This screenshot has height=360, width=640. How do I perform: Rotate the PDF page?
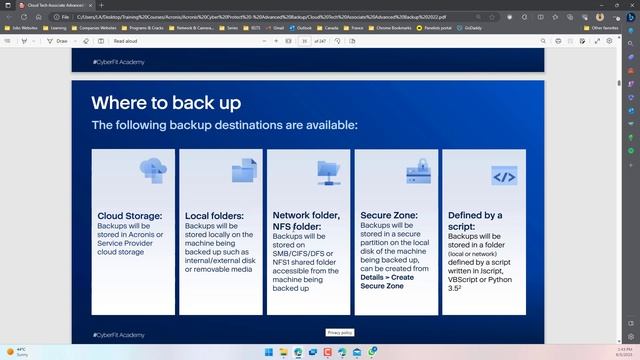tap(338, 41)
